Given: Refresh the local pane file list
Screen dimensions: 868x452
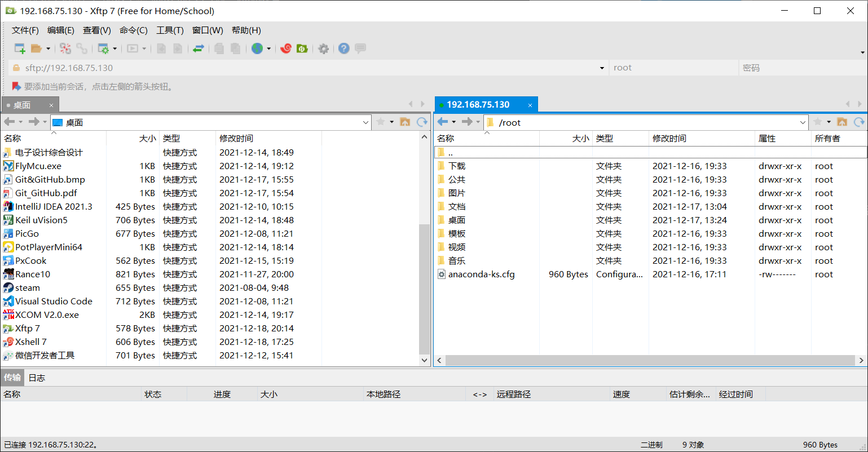Looking at the screenshot, I should click(422, 122).
